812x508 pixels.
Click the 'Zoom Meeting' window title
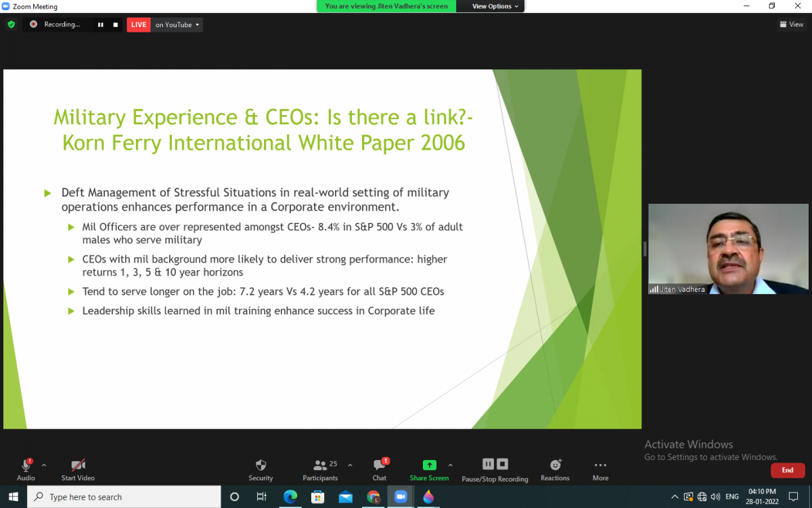click(x=35, y=6)
